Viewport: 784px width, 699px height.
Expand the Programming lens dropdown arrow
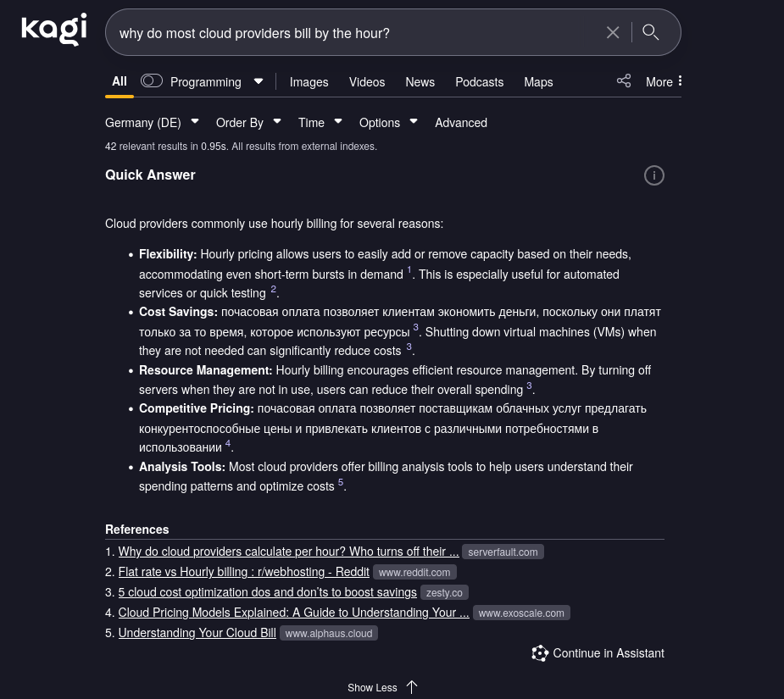[x=259, y=81]
